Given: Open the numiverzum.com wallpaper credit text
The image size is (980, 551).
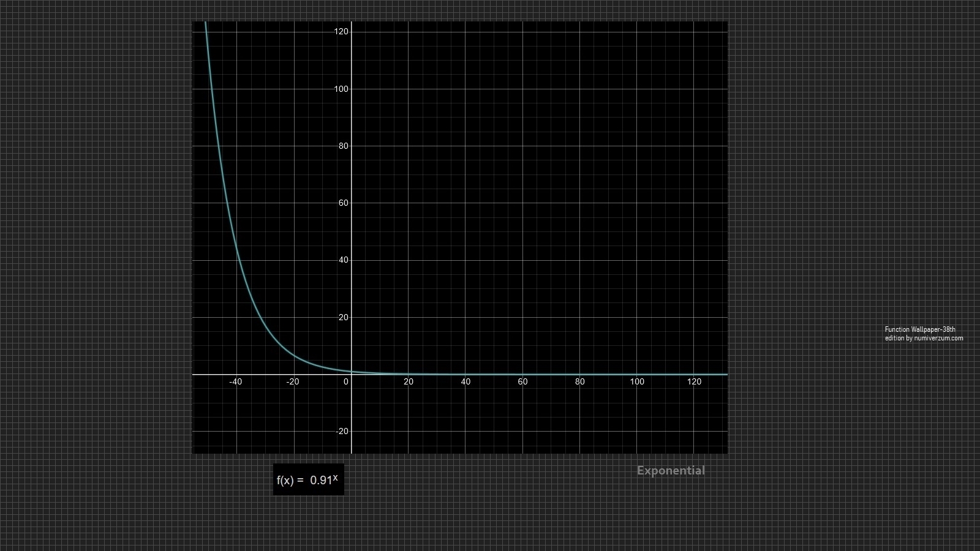Looking at the screenshot, I should [x=924, y=334].
